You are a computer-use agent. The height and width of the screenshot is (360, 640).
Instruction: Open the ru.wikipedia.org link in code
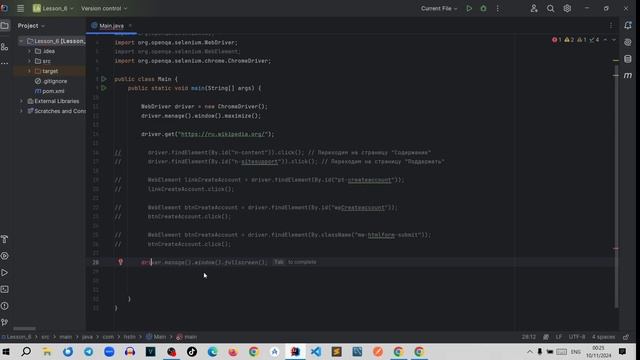(223, 134)
